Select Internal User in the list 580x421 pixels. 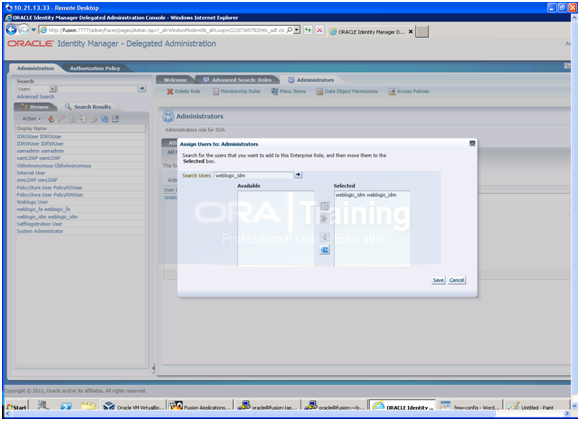pyautogui.click(x=31, y=173)
